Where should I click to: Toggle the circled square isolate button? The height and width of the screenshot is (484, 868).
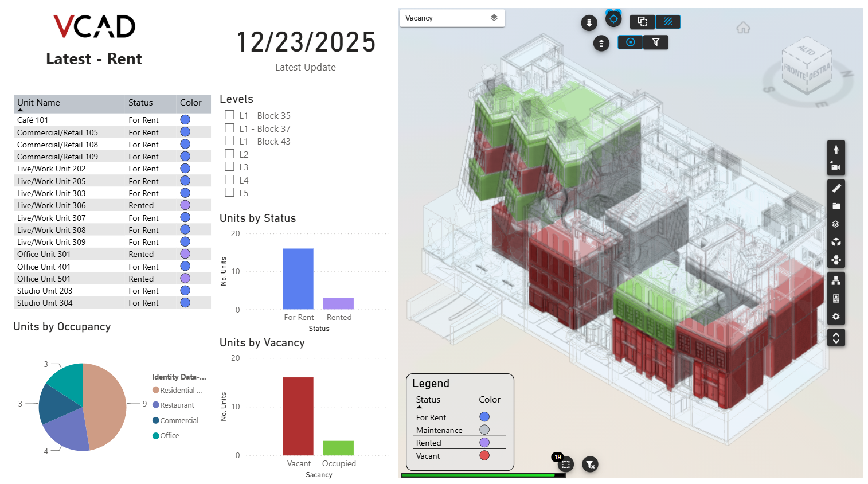[630, 42]
